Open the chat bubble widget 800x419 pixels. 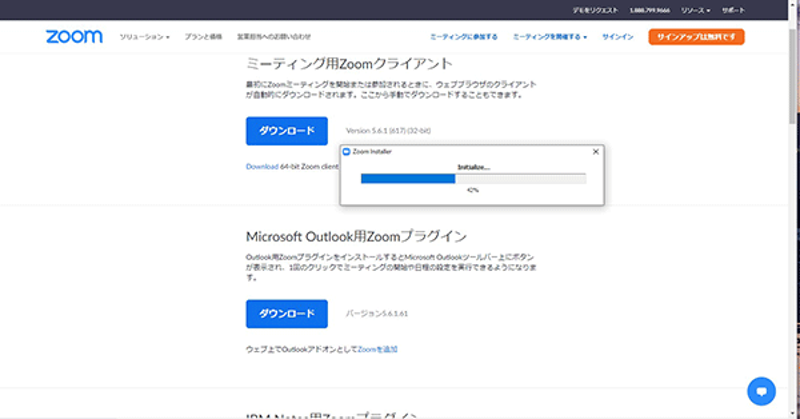click(x=761, y=391)
